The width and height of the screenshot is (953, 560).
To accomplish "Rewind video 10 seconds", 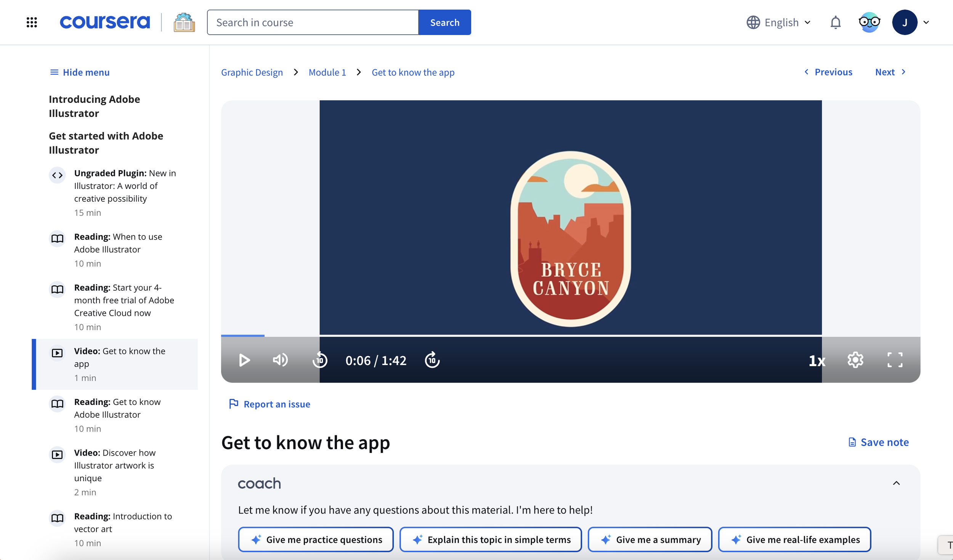I will click(319, 360).
